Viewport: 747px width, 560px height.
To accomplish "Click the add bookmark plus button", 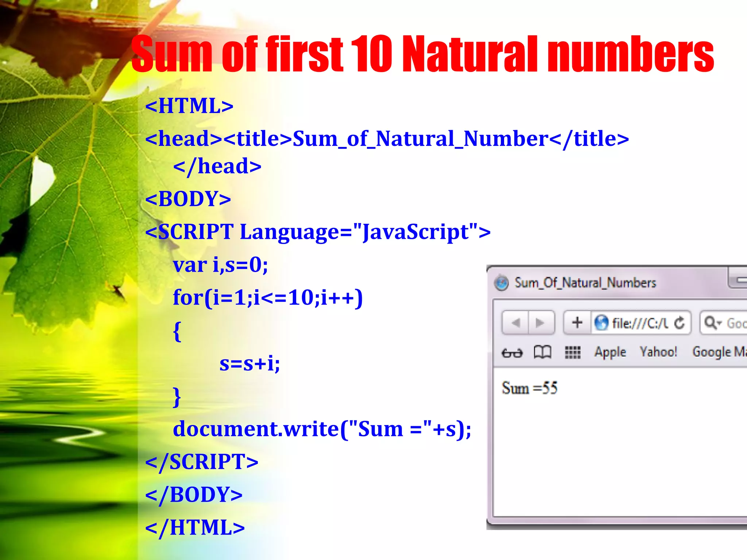I will click(577, 322).
